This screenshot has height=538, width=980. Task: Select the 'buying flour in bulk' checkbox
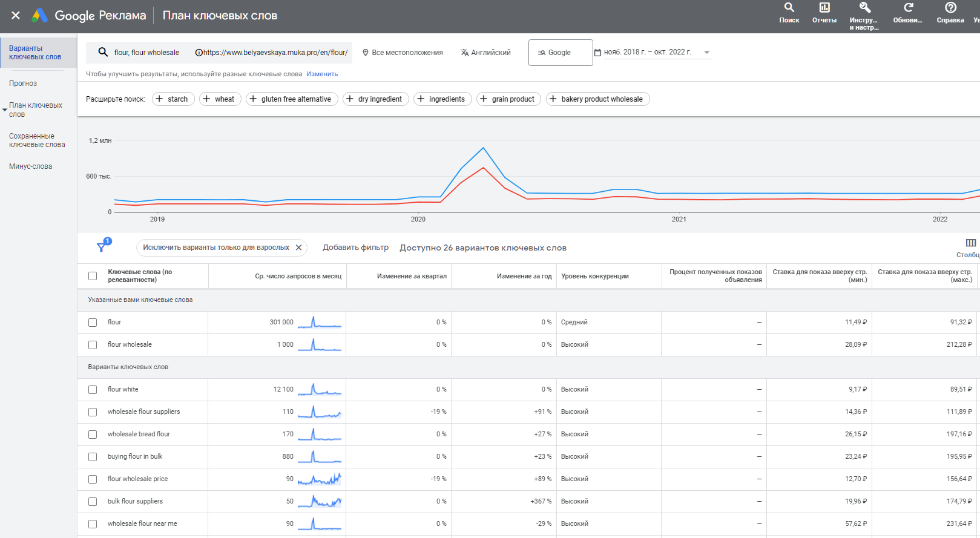click(x=93, y=457)
